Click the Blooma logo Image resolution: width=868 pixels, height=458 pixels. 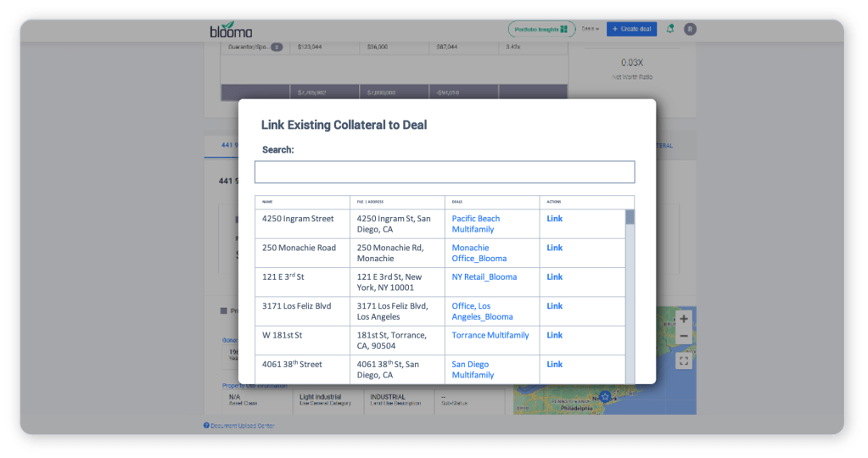(x=231, y=30)
